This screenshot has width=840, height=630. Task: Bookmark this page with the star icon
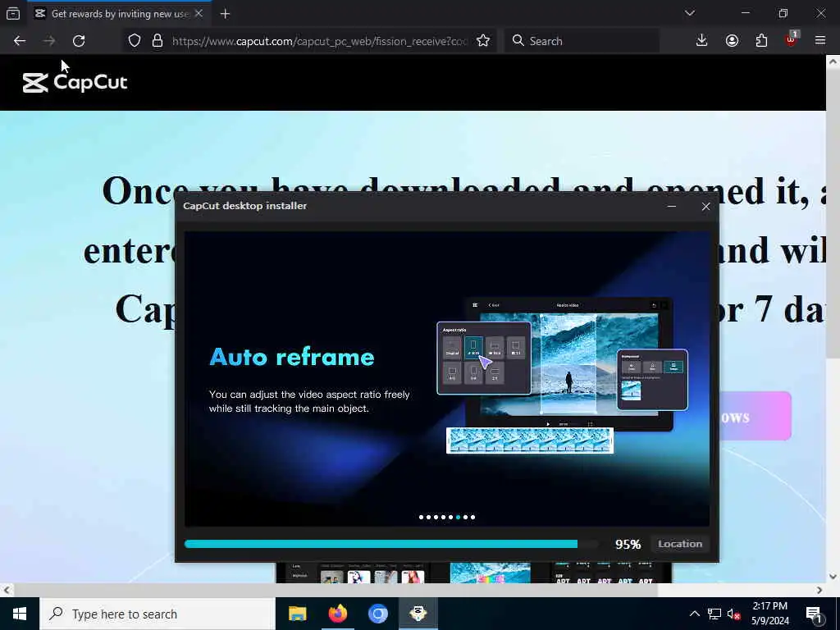(x=482, y=41)
